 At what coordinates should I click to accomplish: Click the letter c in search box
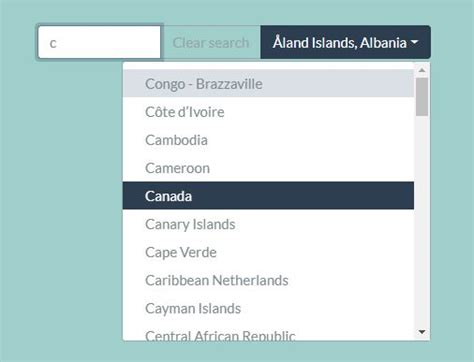pos(53,43)
